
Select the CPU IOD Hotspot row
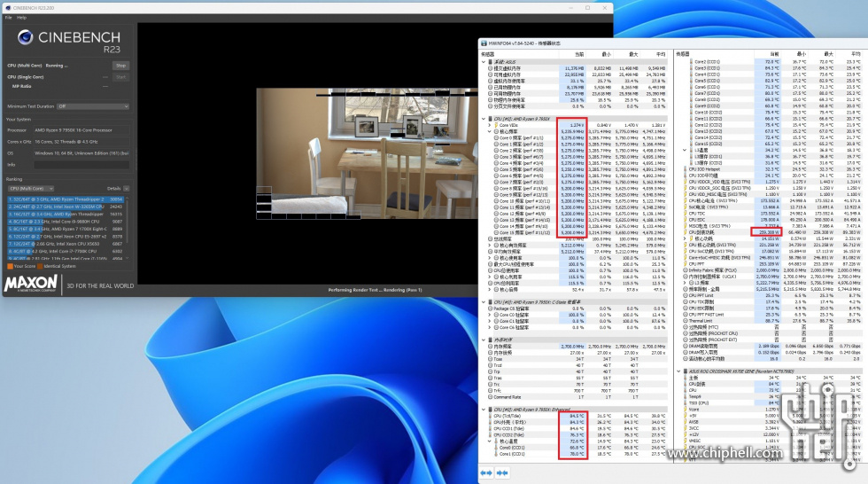(x=771, y=169)
